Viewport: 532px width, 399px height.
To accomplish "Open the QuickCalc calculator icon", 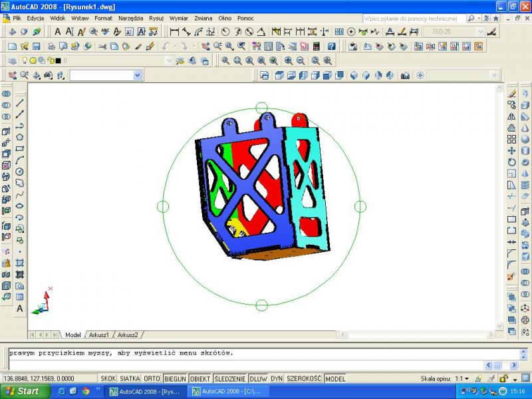I will [x=316, y=46].
